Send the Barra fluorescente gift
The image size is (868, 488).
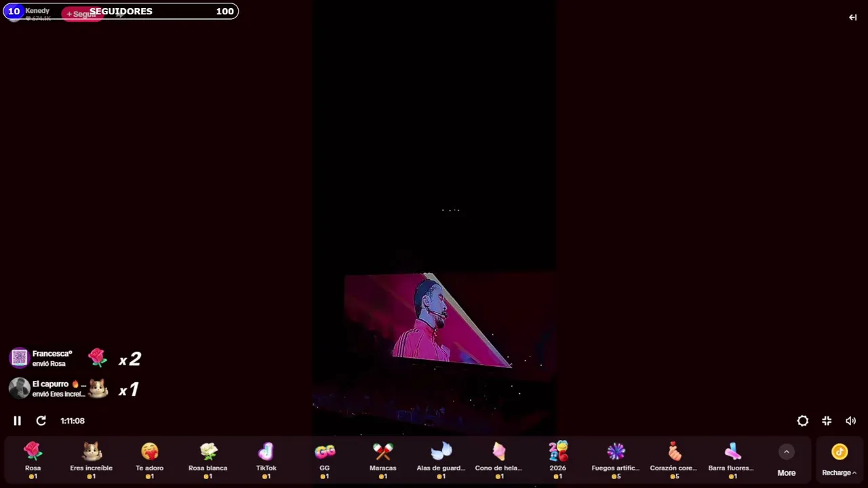pyautogui.click(x=732, y=460)
